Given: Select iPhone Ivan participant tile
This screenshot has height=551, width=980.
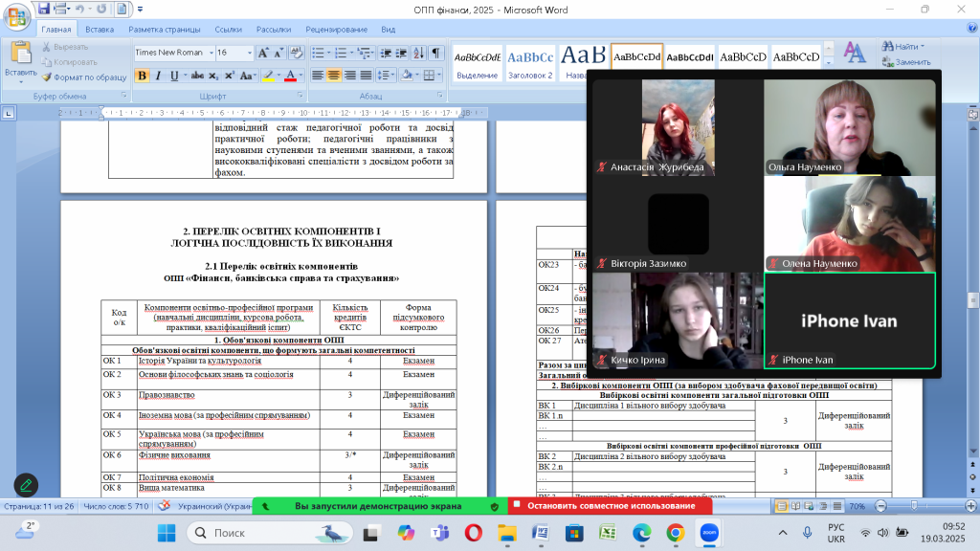Looking at the screenshot, I should click(x=850, y=320).
